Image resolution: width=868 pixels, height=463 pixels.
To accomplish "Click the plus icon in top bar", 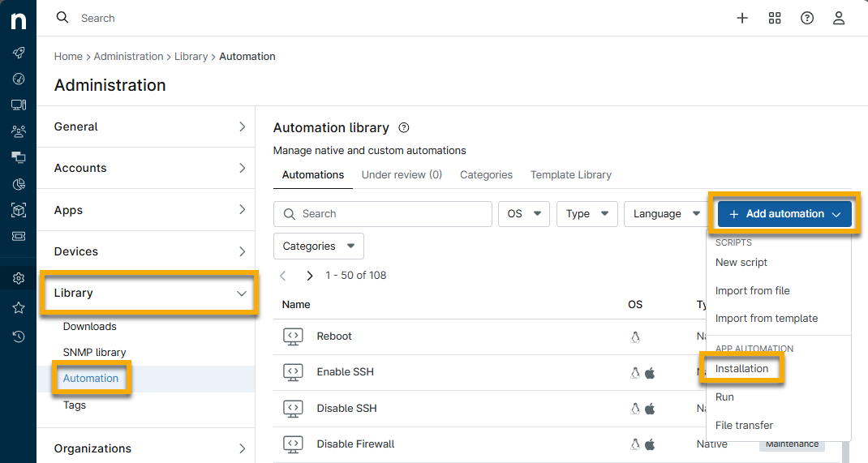I will pyautogui.click(x=741, y=18).
